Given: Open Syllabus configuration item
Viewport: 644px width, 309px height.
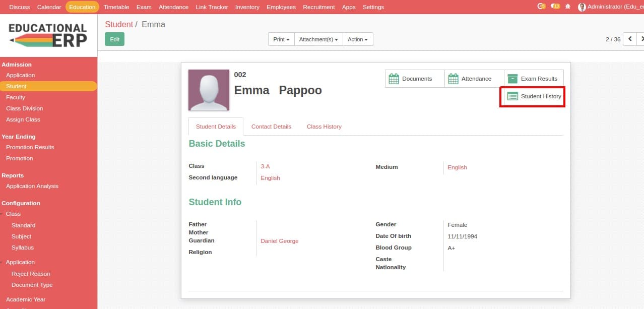Looking at the screenshot, I should tap(23, 248).
